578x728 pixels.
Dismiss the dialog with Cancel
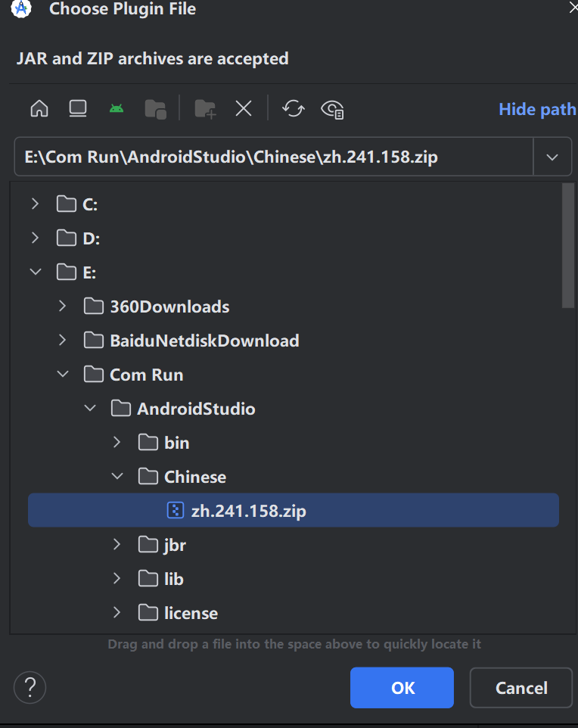(x=521, y=687)
